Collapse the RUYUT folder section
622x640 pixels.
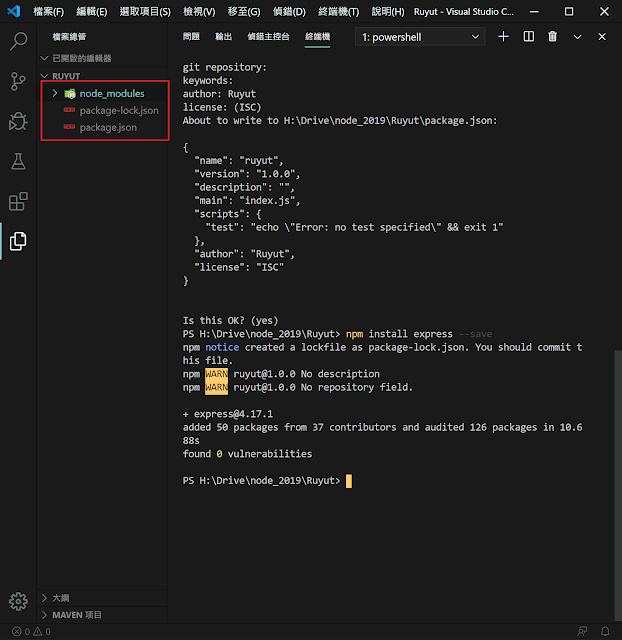coord(102,76)
